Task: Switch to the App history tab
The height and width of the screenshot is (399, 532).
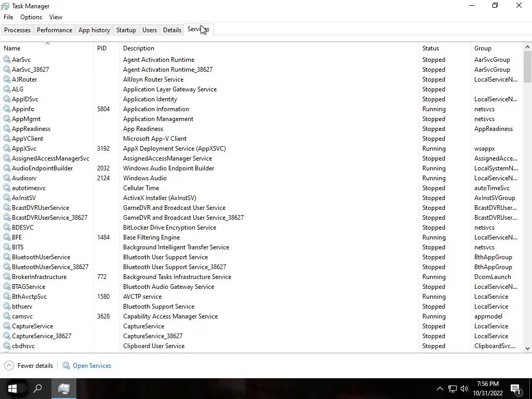Action: coord(95,30)
